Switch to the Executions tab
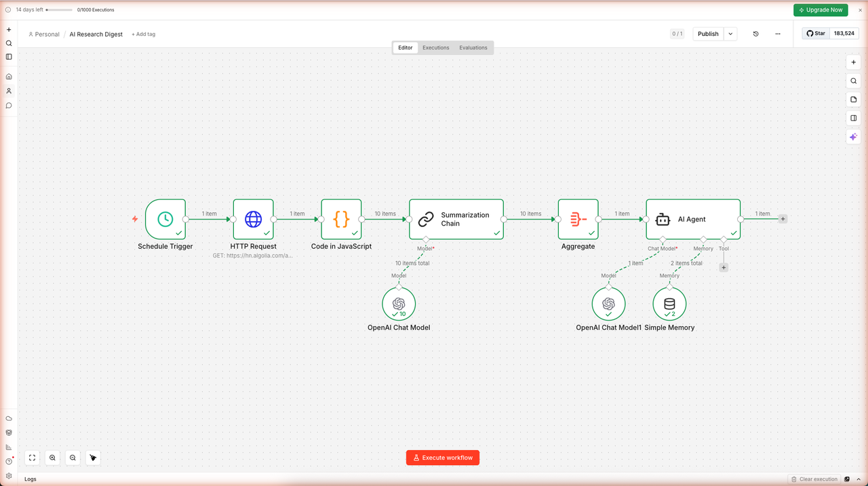Image resolution: width=868 pixels, height=486 pixels. (435, 47)
